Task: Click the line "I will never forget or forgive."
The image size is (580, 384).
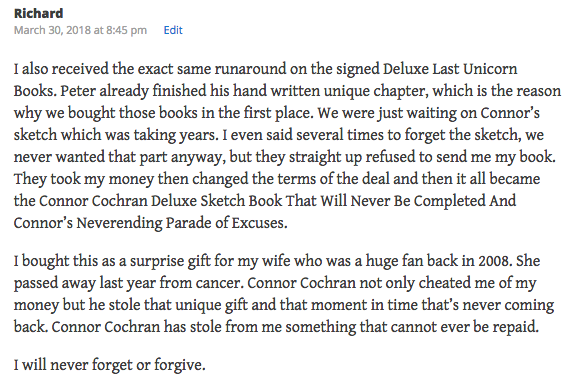Action: [x=109, y=365]
